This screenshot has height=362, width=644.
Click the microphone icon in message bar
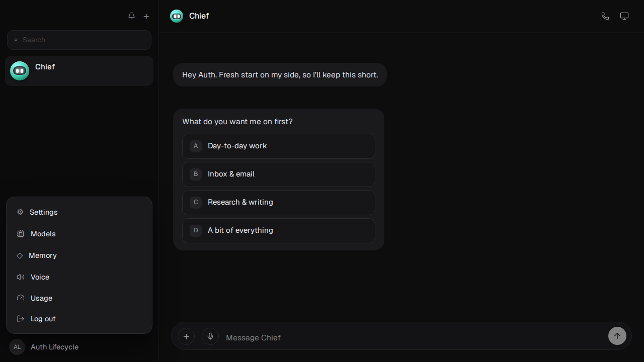210,336
